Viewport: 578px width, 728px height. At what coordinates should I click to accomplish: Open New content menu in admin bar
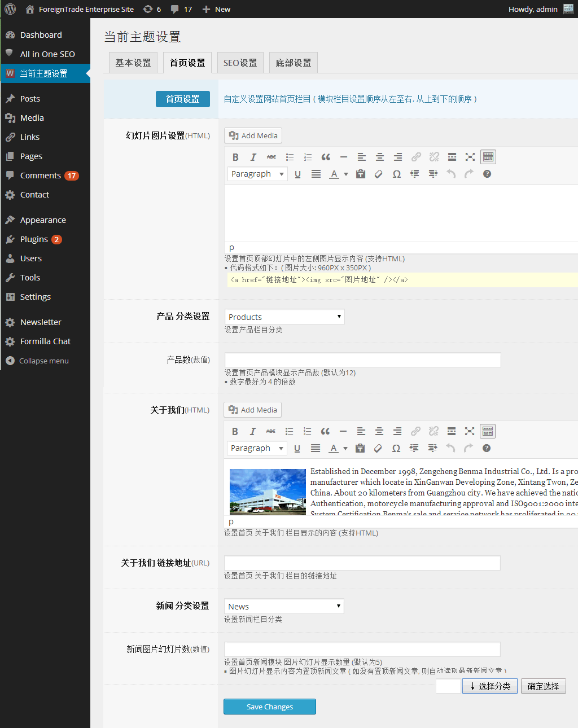point(216,9)
